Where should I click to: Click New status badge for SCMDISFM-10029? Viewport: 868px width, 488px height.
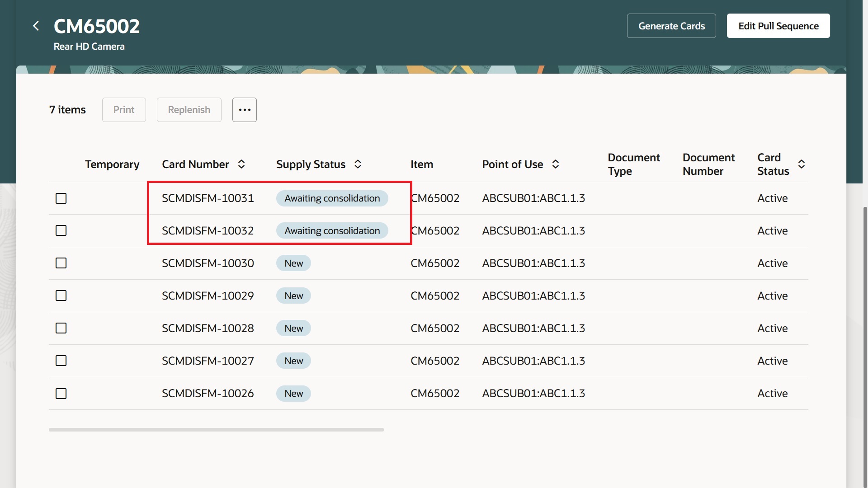(x=293, y=296)
